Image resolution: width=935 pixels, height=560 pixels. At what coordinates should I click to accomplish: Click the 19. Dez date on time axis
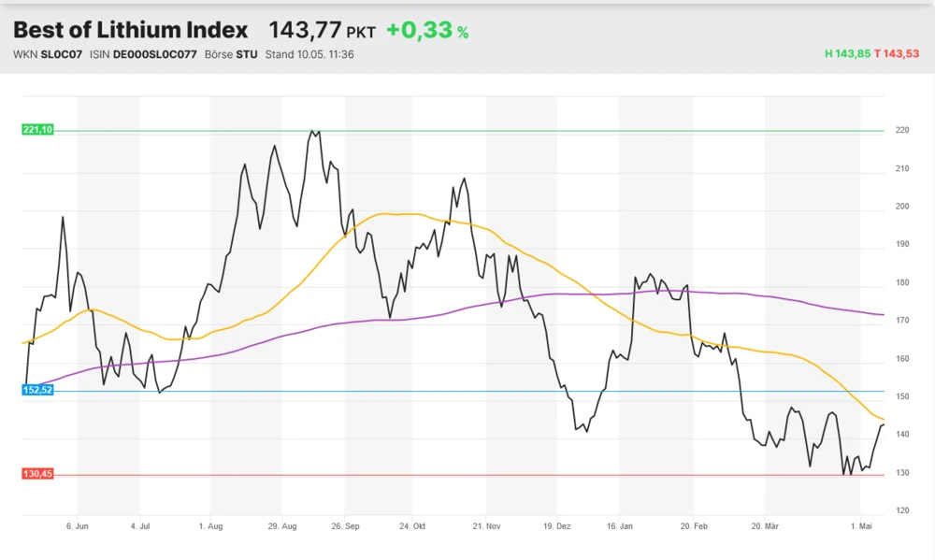[556, 527]
